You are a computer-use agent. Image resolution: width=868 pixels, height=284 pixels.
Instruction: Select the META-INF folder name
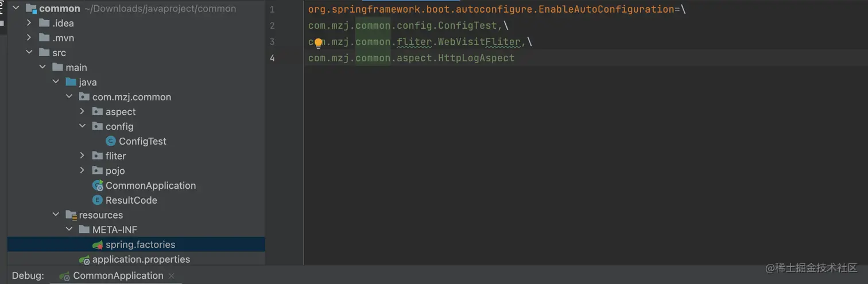(115, 229)
